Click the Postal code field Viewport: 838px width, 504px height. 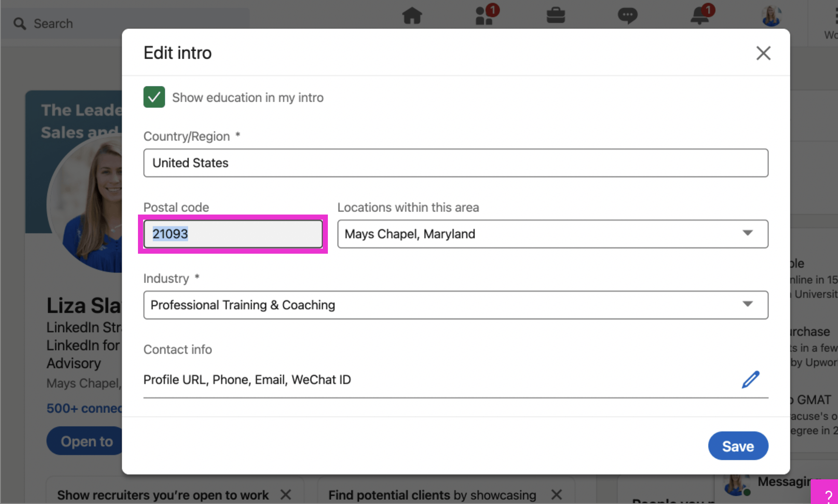coord(233,234)
